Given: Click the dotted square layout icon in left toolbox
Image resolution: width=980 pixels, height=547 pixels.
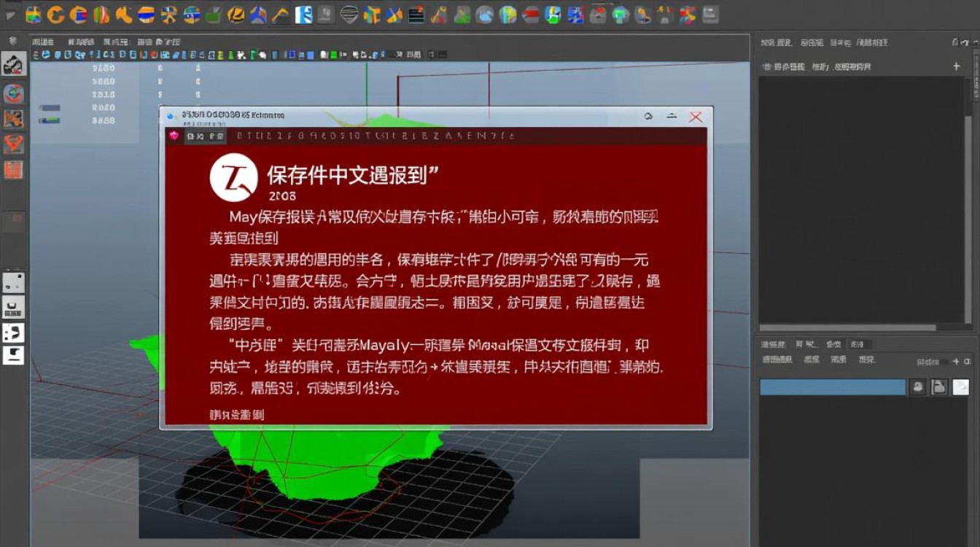Looking at the screenshot, I should tap(14, 282).
